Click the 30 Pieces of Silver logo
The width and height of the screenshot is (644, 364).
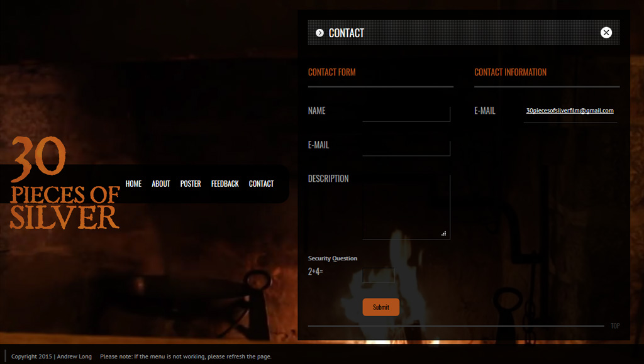65,183
